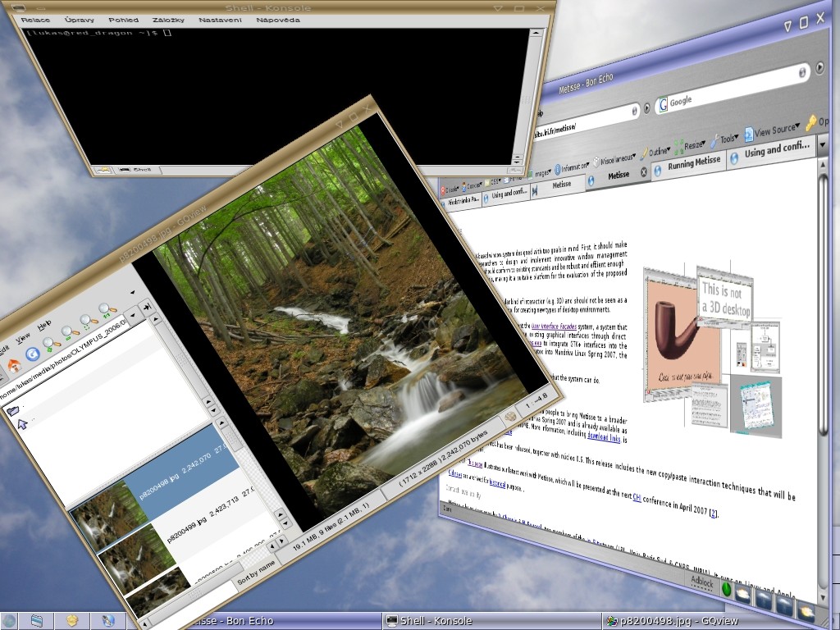The width and height of the screenshot is (840, 630).
Task: Click the zoom out magnifier in GQview
Action: tap(71, 333)
